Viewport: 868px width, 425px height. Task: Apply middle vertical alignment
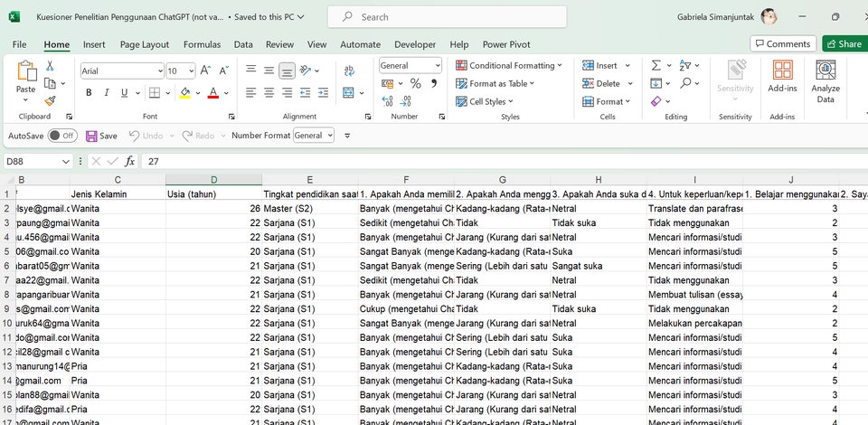[269, 71]
